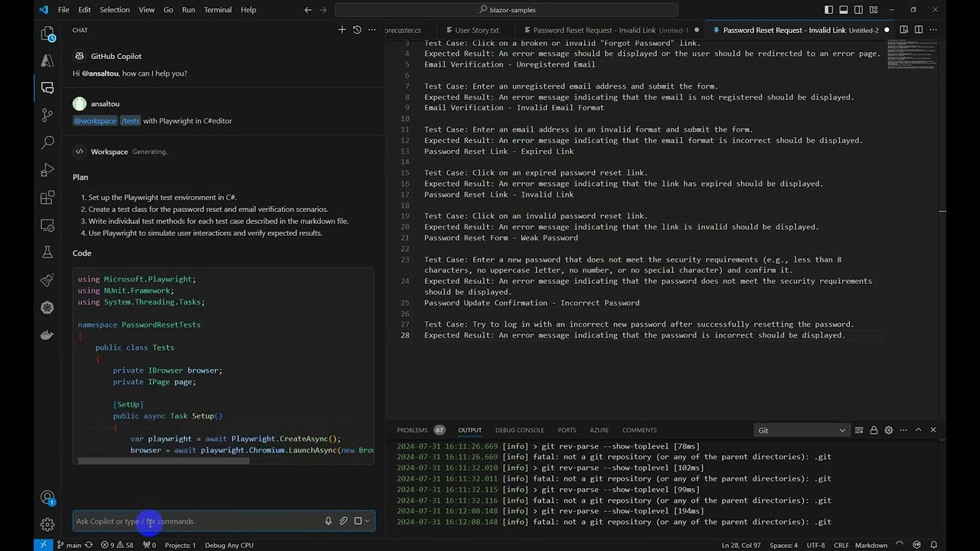Customize layout from title bar

872,10
